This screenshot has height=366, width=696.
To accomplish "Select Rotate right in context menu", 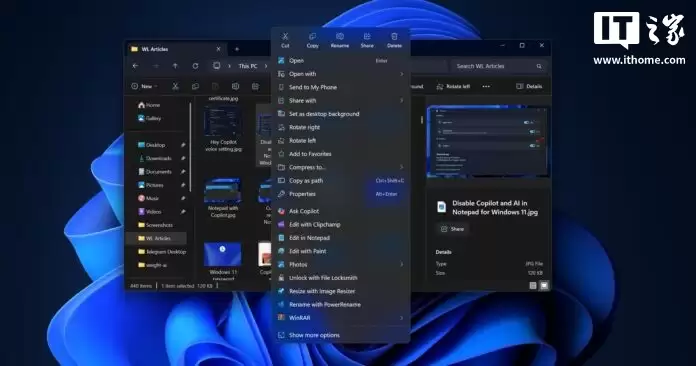I will 340,127.
